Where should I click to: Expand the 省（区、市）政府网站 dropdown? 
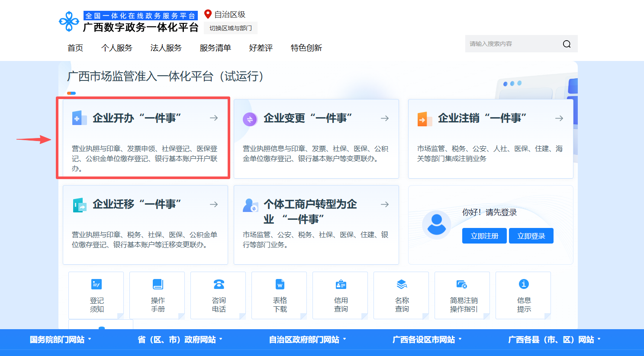pyautogui.click(x=180, y=340)
